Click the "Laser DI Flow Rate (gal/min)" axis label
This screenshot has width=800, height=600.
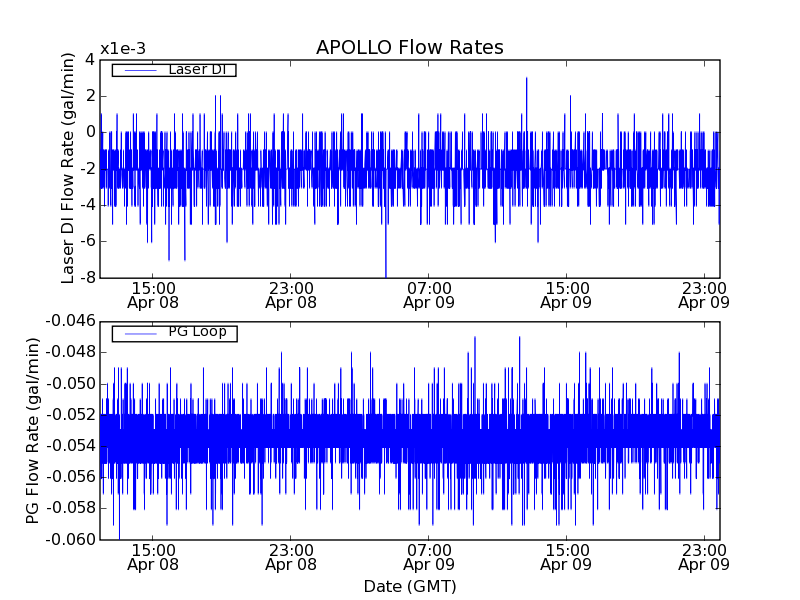tap(68, 168)
